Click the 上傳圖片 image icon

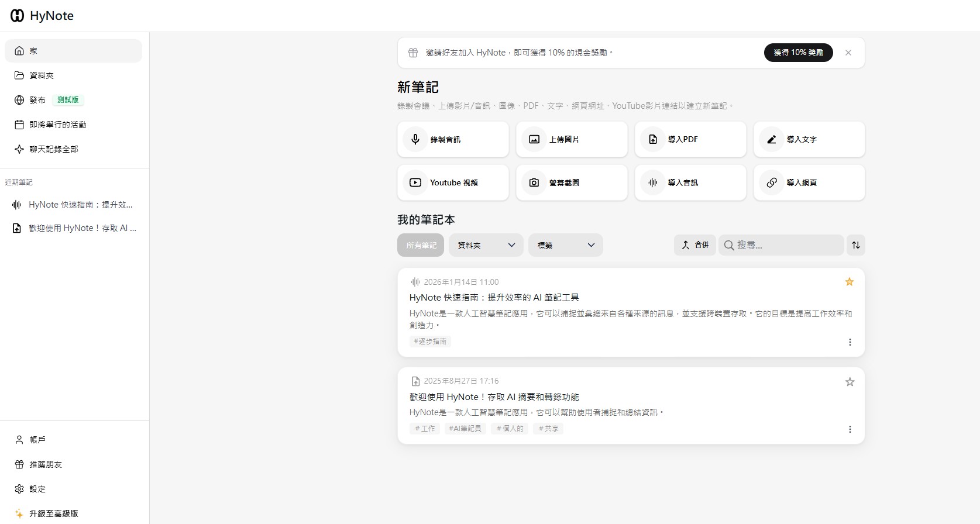point(534,139)
